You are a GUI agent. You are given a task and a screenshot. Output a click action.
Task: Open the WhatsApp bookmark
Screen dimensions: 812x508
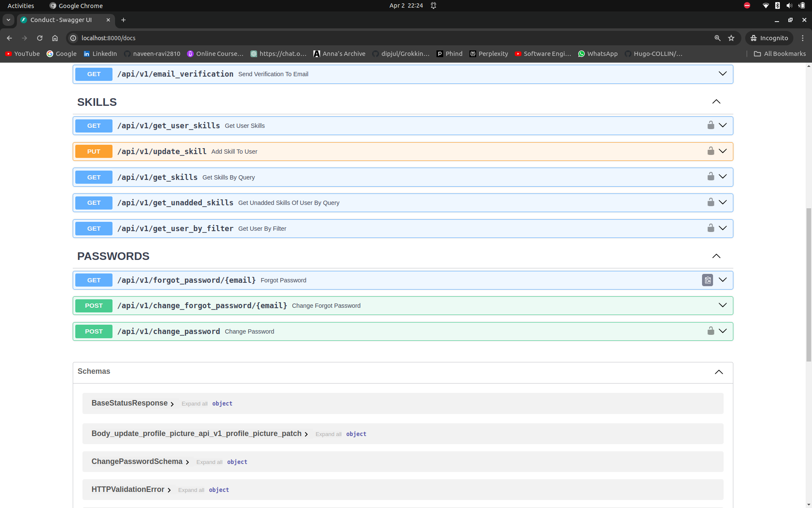click(598, 54)
